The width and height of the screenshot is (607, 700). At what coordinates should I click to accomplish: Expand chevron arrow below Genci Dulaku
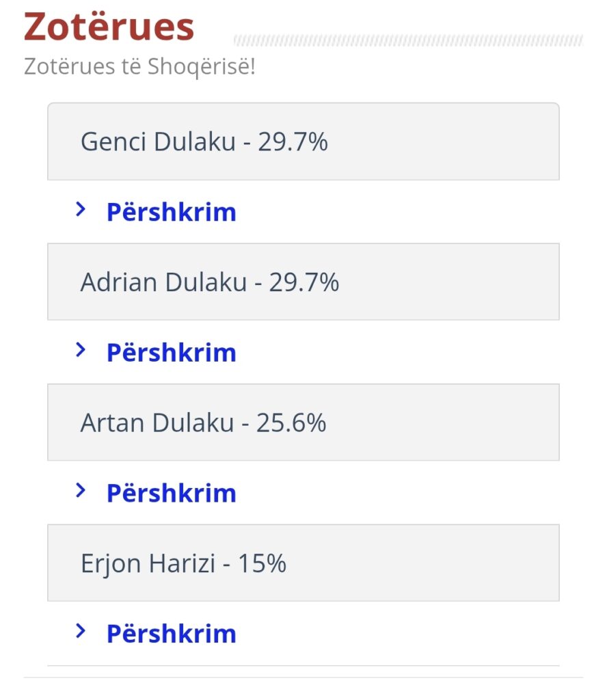(x=81, y=209)
